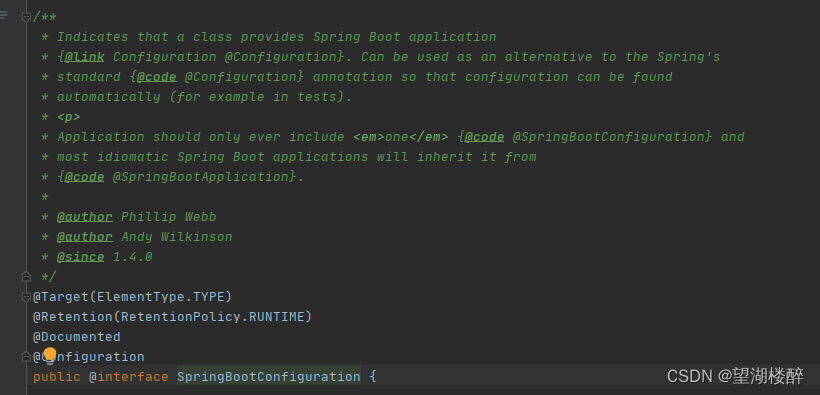Click the SpringBootConfiguration interface name
The height and width of the screenshot is (395, 820).
269,377
